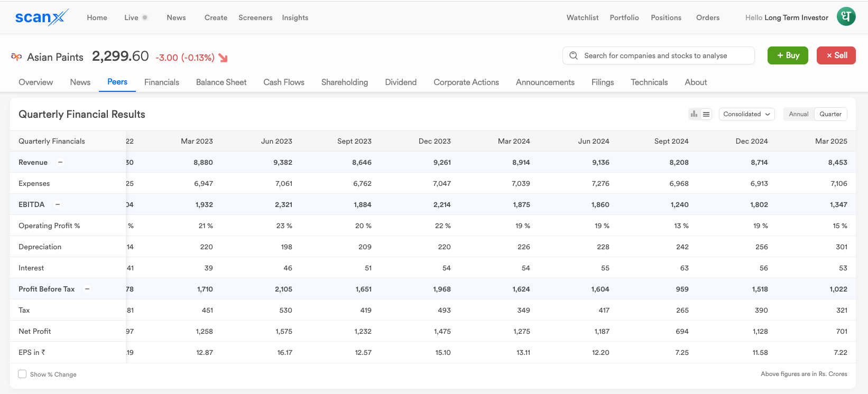Screen dimensions: 868x394
Task: Open the Watchlist link
Action: [x=583, y=17]
